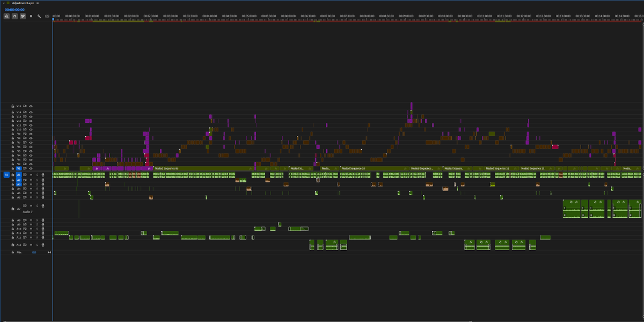Toggle track lock on A5
The width and height of the screenshot is (644, 322).
pyautogui.click(x=13, y=193)
